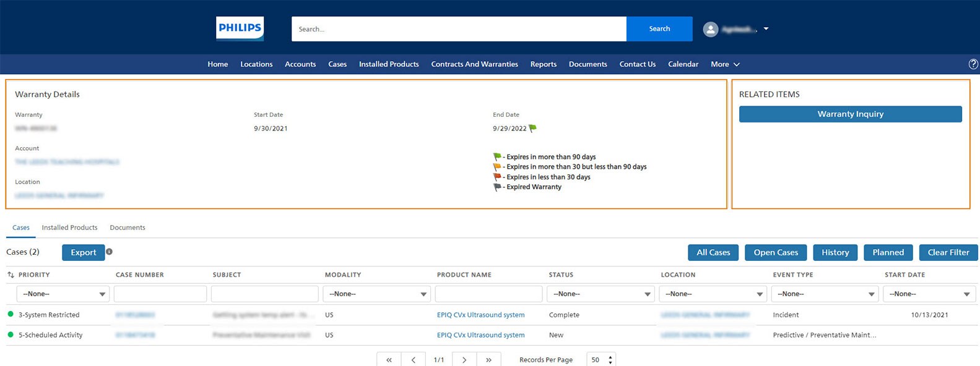Viewport: 980px width, 366px height.
Task: Go to the first page of records
Action: [x=389, y=360]
